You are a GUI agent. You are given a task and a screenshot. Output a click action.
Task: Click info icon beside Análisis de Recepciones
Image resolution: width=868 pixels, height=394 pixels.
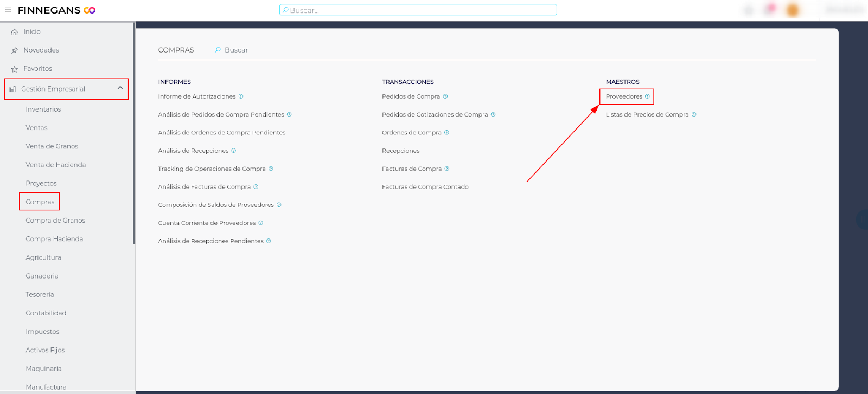(x=234, y=151)
